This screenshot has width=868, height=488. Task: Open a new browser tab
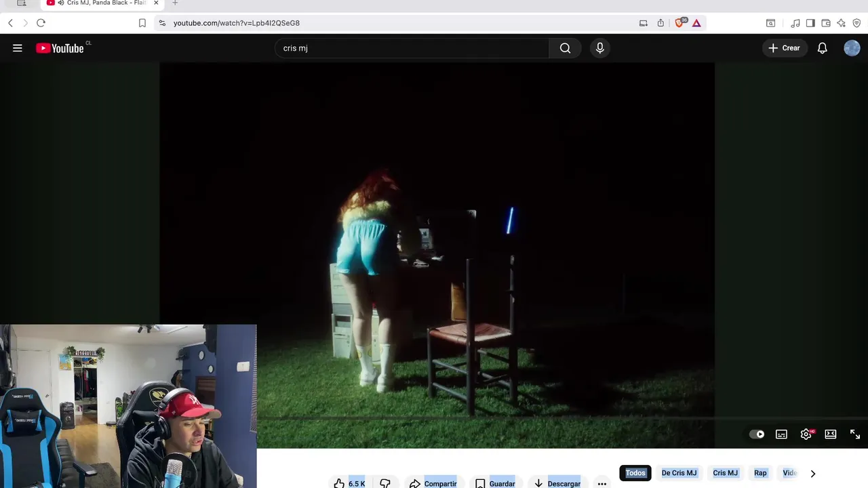coord(175,3)
